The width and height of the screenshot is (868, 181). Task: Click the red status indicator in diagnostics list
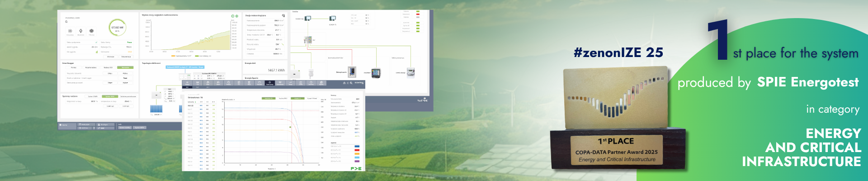(418, 14)
